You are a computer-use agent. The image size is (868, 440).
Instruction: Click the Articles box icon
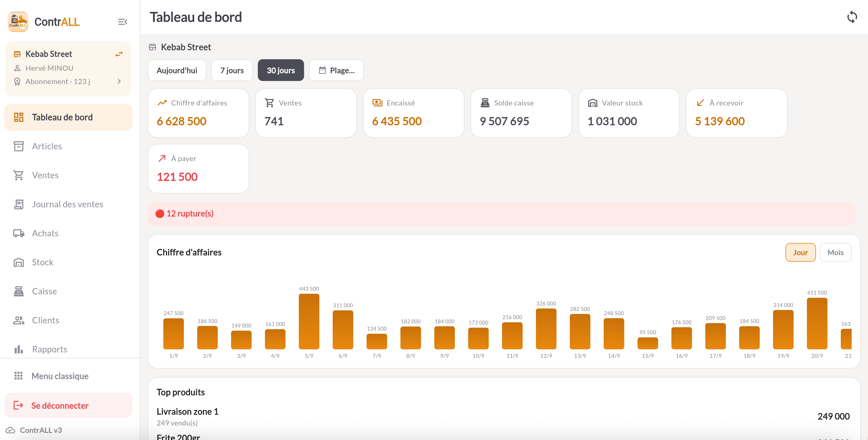coord(18,146)
